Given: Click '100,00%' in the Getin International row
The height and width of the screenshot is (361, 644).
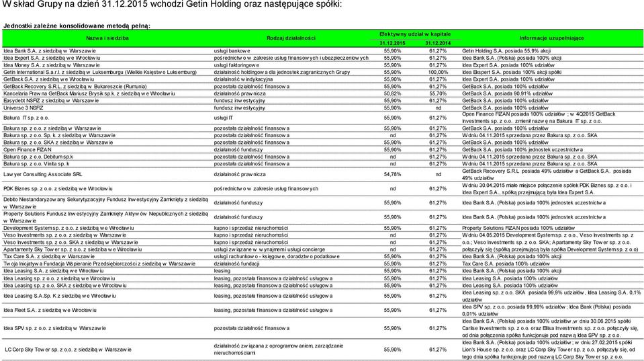Looking at the screenshot, I should (438, 72).
